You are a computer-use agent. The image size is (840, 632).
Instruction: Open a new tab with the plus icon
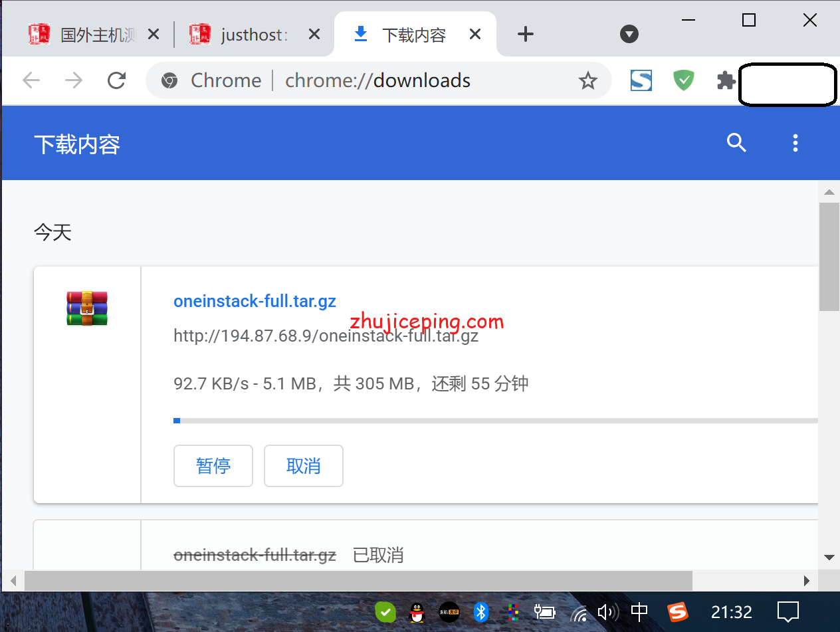pos(526,34)
